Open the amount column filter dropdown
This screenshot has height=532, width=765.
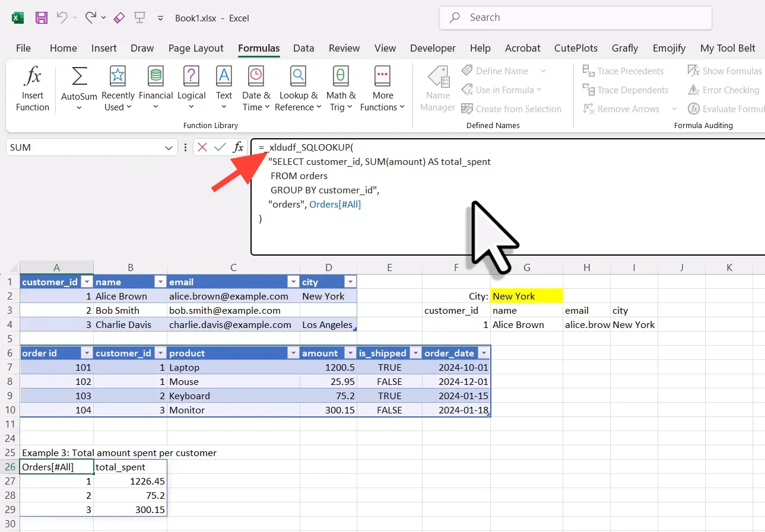point(350,353)
